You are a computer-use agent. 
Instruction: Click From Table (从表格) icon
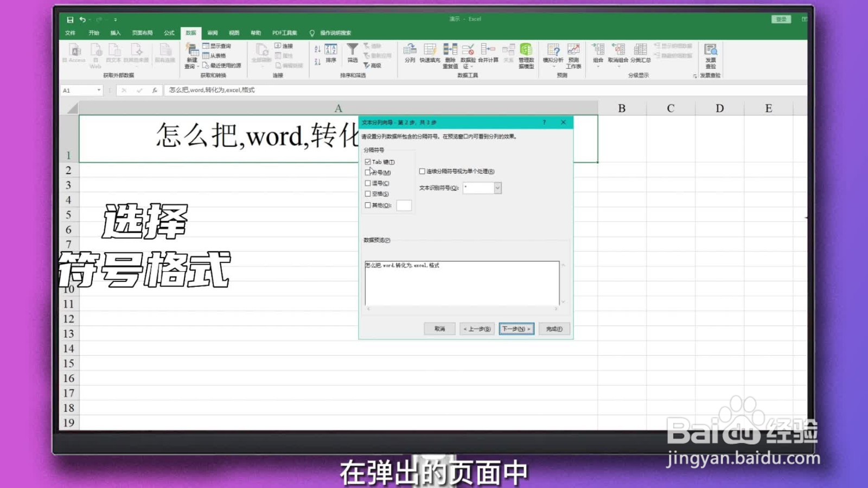[206, 56]
